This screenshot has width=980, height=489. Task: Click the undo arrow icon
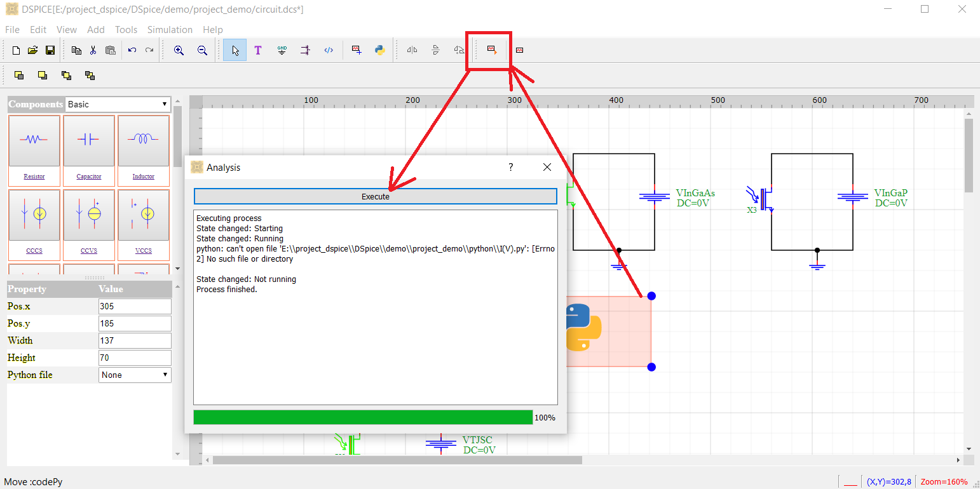pyautogui.click(x=132, y=50)
